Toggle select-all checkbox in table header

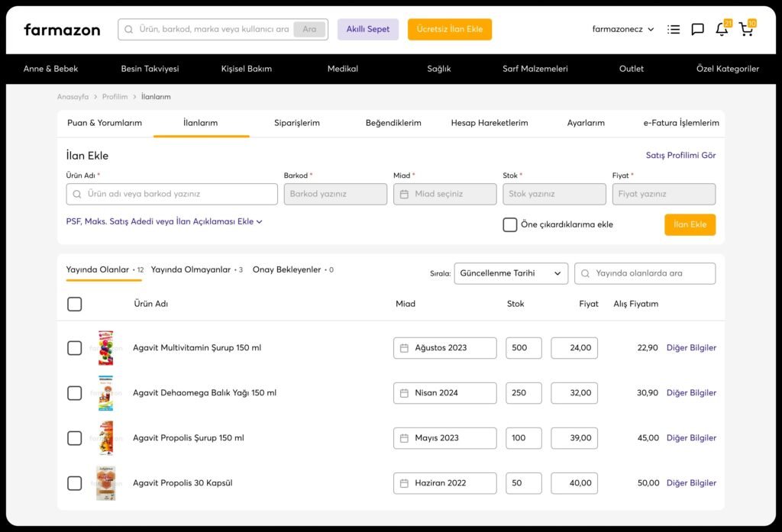pyautogui.click(x=74, y=304)
